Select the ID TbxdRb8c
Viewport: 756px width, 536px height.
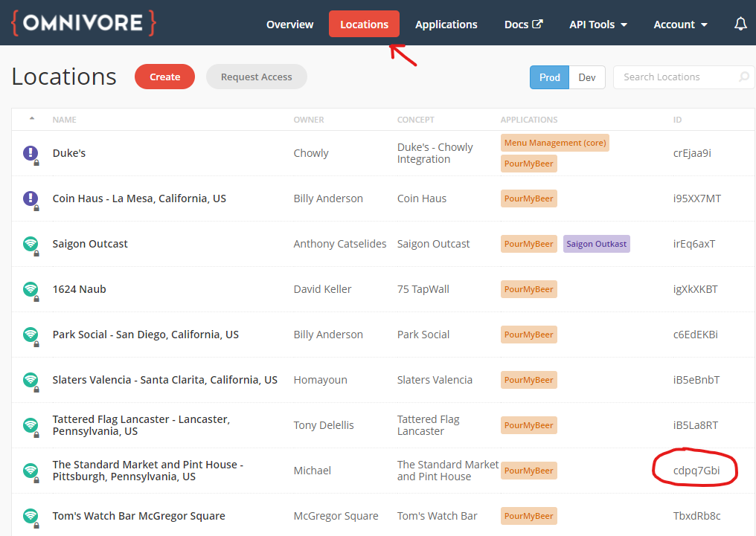696,516
